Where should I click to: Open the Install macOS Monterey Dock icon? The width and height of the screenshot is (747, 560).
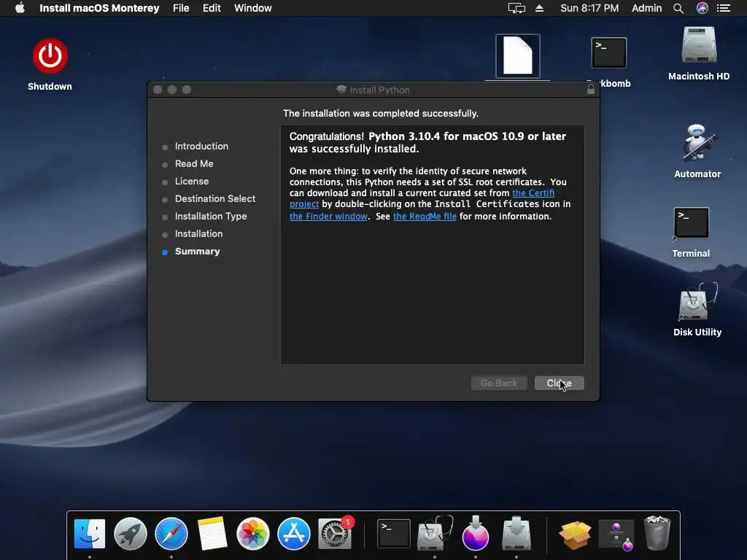tap(476, 534)
